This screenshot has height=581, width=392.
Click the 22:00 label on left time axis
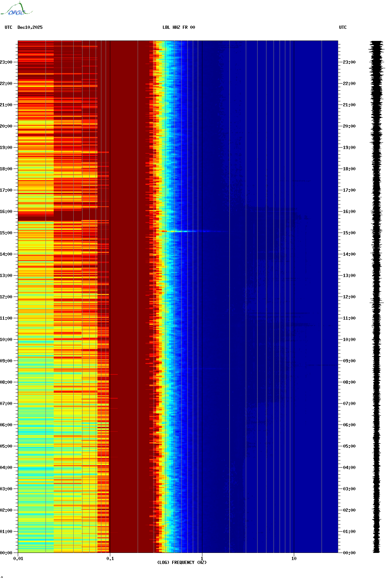pyautogui.click(x=6, y=84)
